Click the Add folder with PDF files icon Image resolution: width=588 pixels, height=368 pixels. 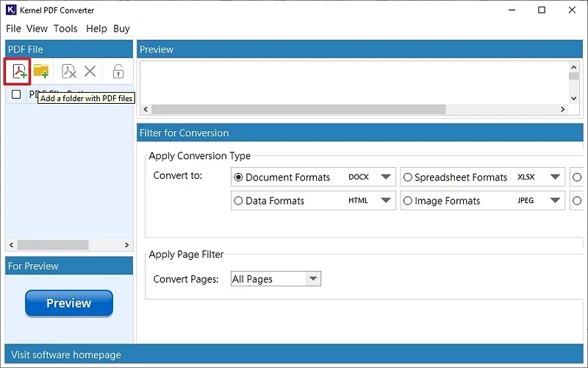pos(41,71)
